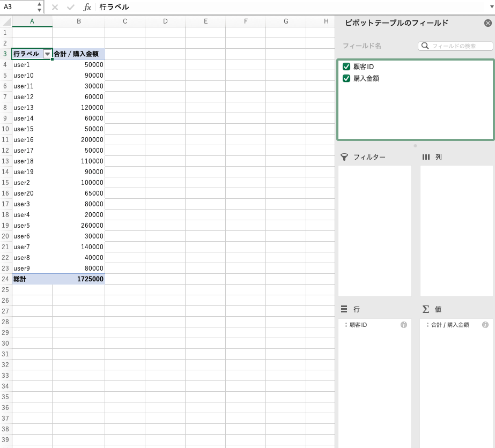Click the funnel icon beside フィルター

pos(344,157)
